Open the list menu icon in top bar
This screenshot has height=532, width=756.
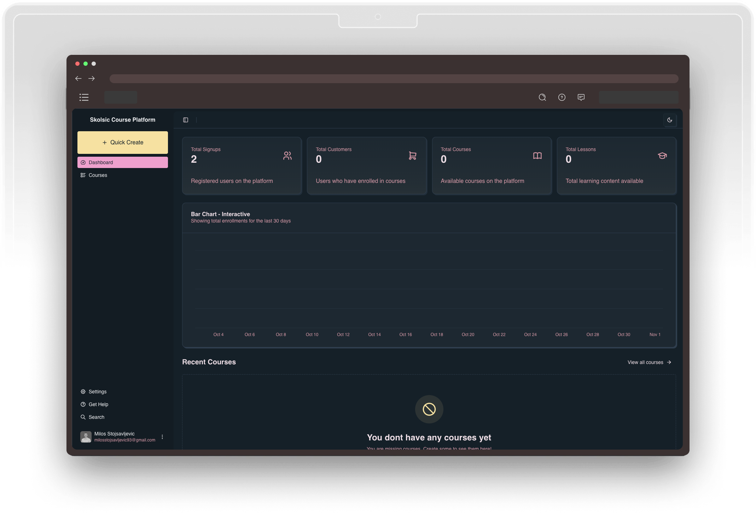coord(84,97)
